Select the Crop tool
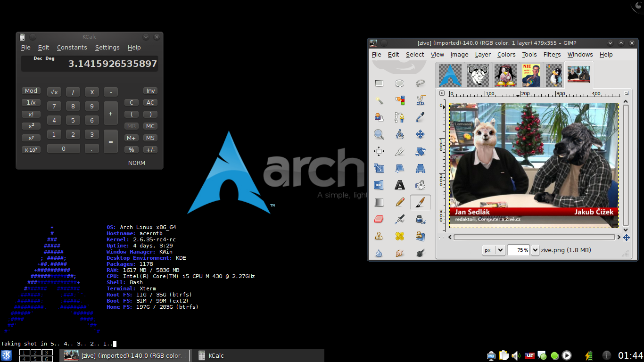Screen dimensions: 644x362 pos(400,151)
